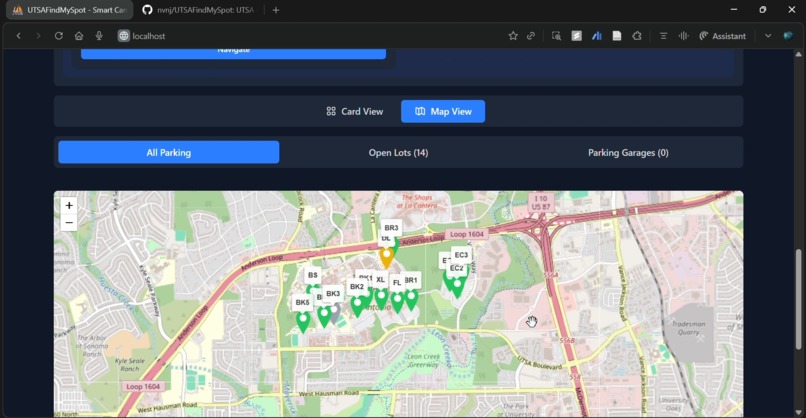Select the BK5 parking lot marker
Viewport: 806px width, 418px height.
pos(303,322)
